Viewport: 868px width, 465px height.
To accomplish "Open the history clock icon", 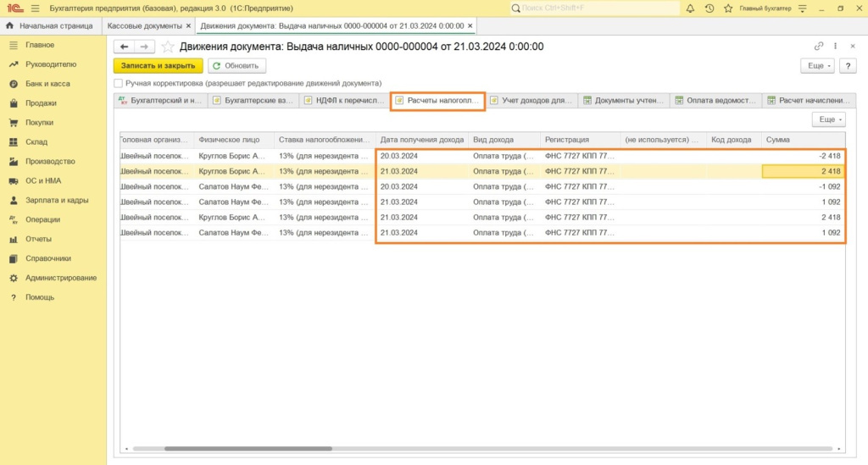I will click(709, 8).
